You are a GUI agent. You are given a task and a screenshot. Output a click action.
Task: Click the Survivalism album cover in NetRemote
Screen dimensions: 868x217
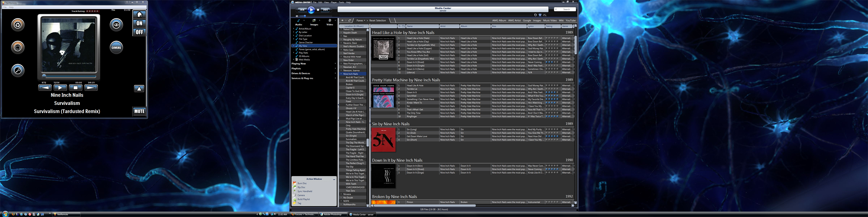pyautogui.click(x=69, y=45)
